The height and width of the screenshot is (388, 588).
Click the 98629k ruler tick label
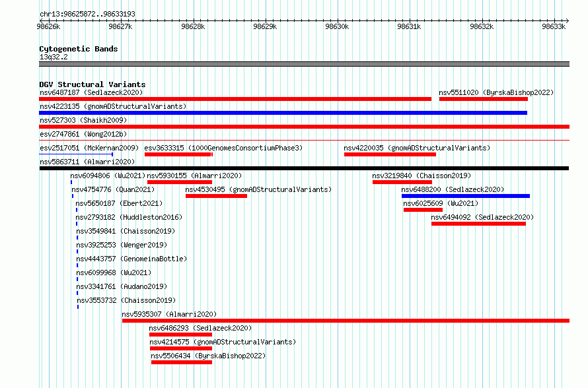click(265, 26)
